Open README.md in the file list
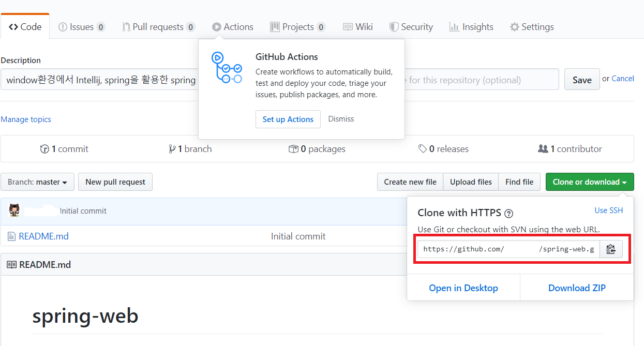The image size is (644, 346). (x=43, y=236)
